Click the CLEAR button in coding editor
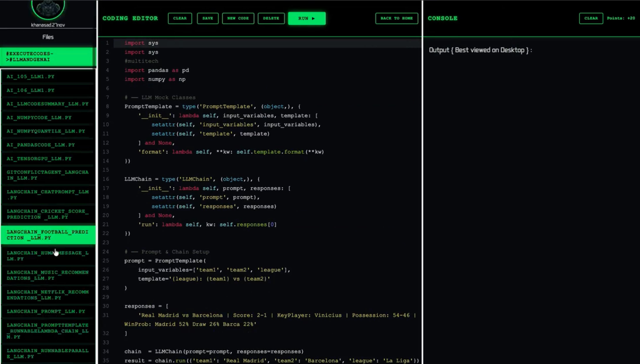The height and width of the screenshot is (364, 640). point(180,18)
